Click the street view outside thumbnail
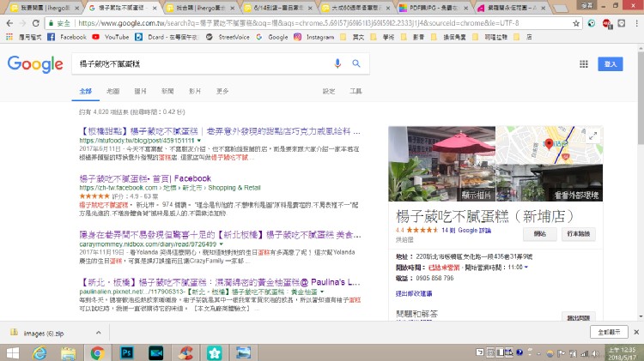Image resolution: width=644 pixels, height=361 pixels. (550, 183)
